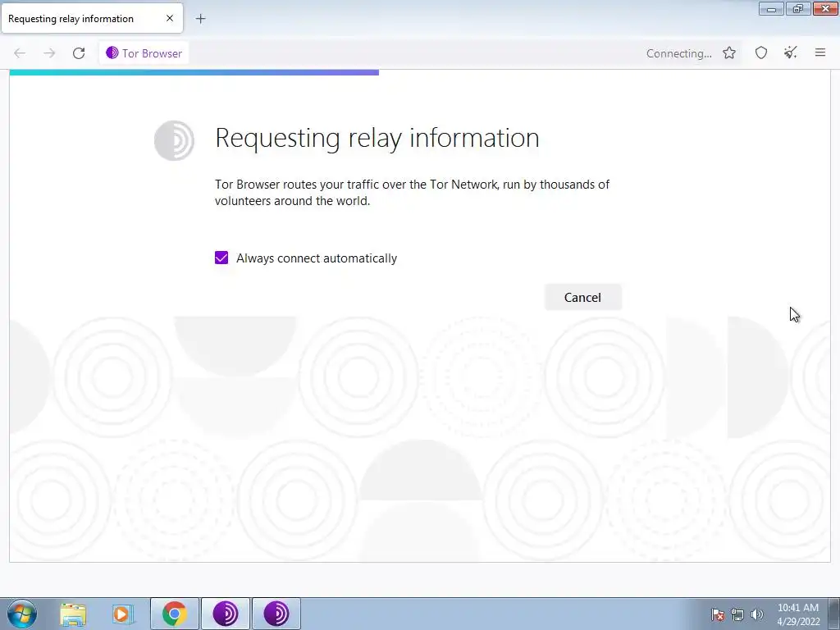840x630 pixels.
Task: Click the connection progress bar
Action: point(194,72)
